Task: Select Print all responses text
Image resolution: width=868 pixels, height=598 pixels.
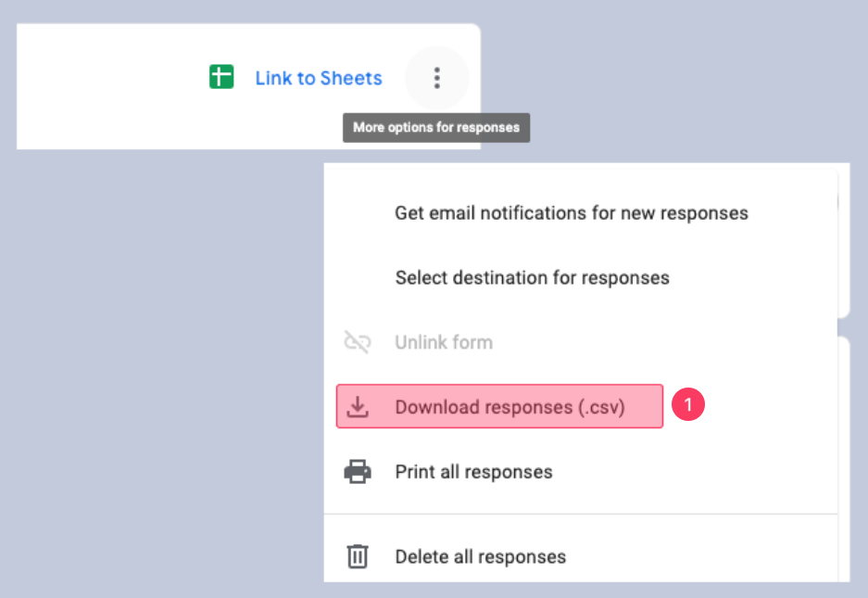Action: (x=473, y=472)
